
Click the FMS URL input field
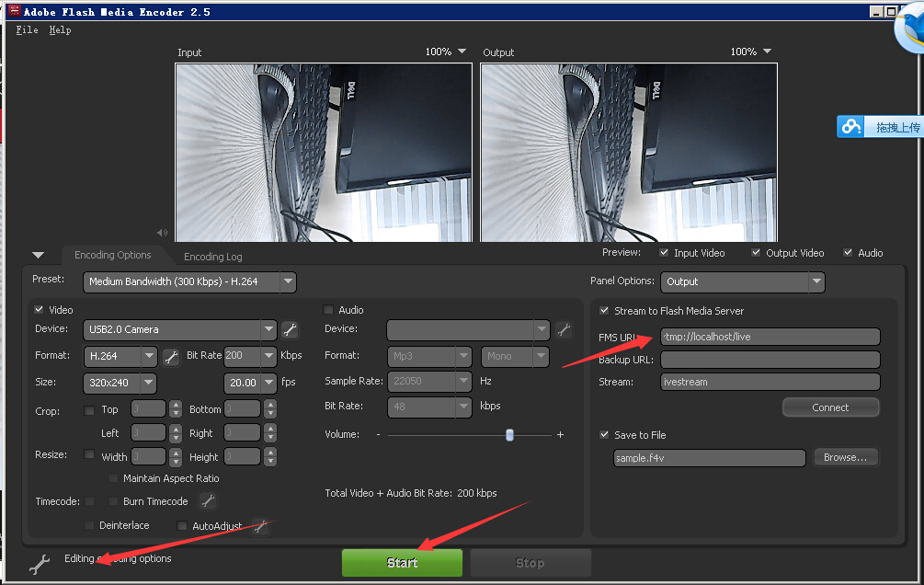click(x=770, y=337)
